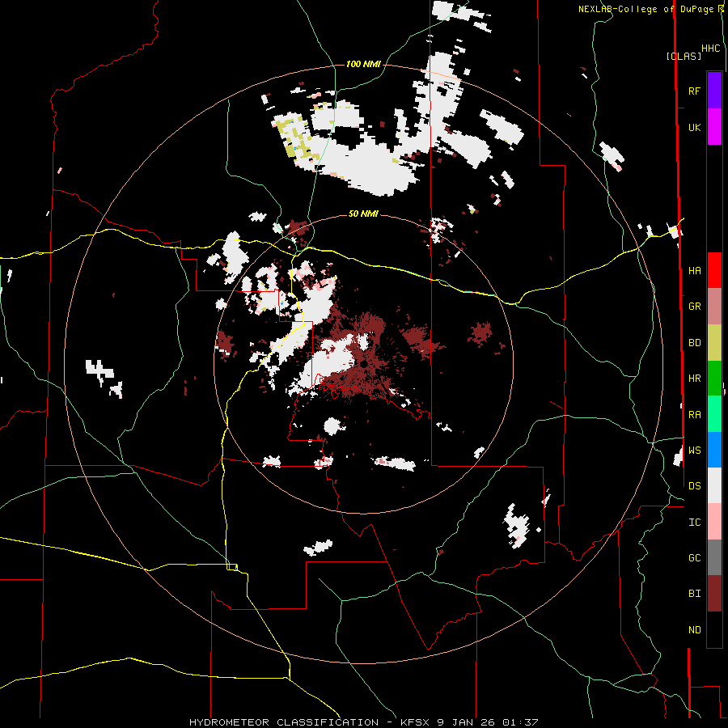The height and width of the screenshot is (728, 728).
Task: Click the 50 NMI range ring label
Action: [363, 214]
